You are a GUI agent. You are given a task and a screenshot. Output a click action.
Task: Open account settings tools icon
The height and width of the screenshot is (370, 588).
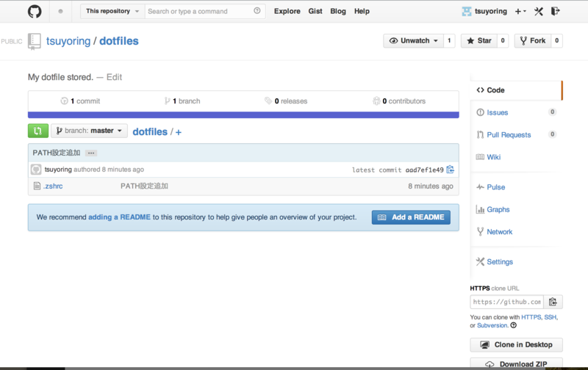(539, 11)
